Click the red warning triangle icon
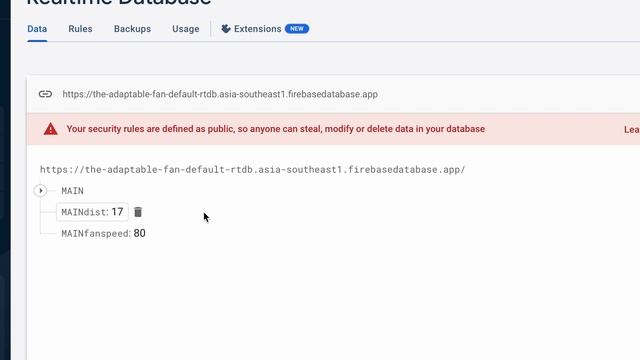The height and width of the screenshot is (360, 640). pos(51,129)
